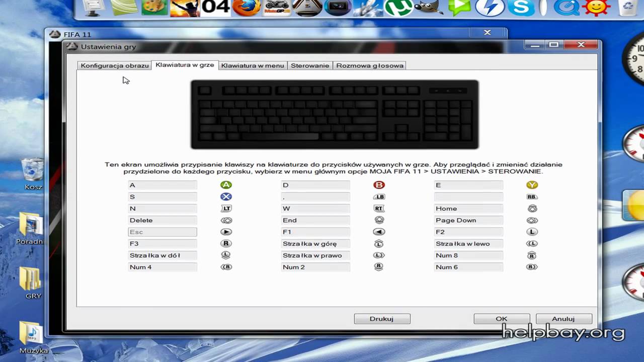Click the key field containing A
The image size is (644, 362).
162,185
